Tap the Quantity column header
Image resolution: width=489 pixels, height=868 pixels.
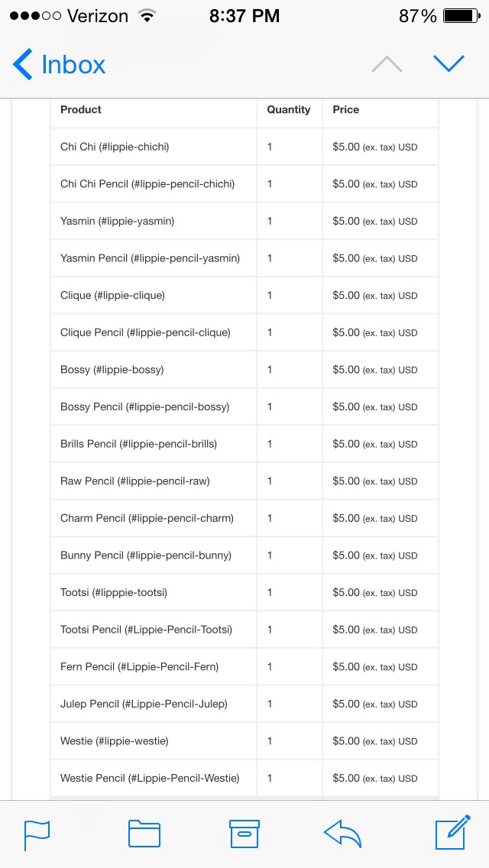(289, 109)
